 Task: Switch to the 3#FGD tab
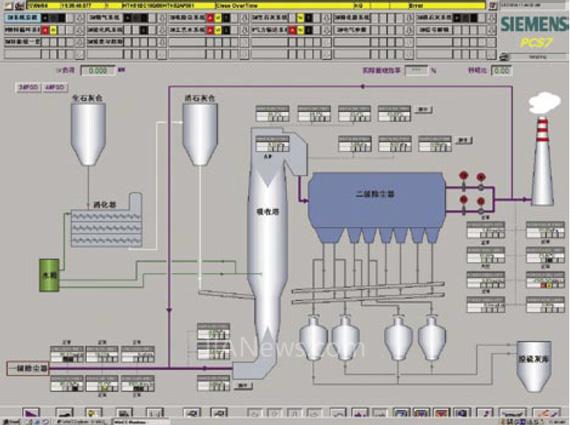[29, 88]
